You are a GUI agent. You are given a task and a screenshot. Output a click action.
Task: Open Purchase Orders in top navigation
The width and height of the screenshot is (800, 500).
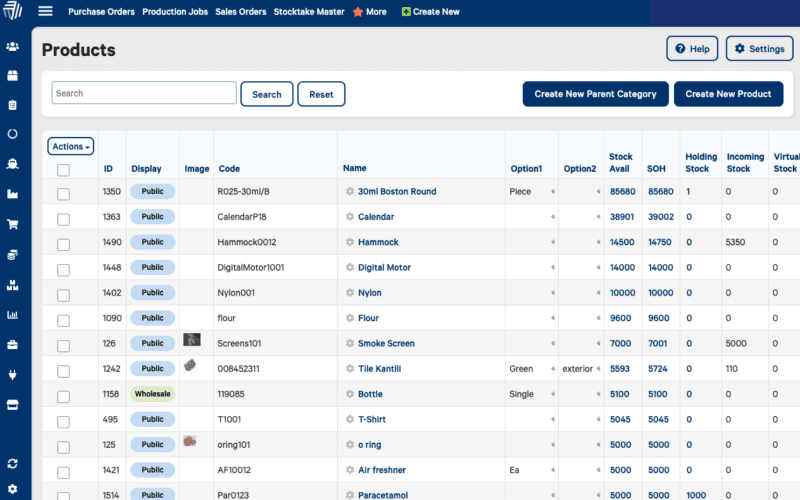click(x=101, y=11)
